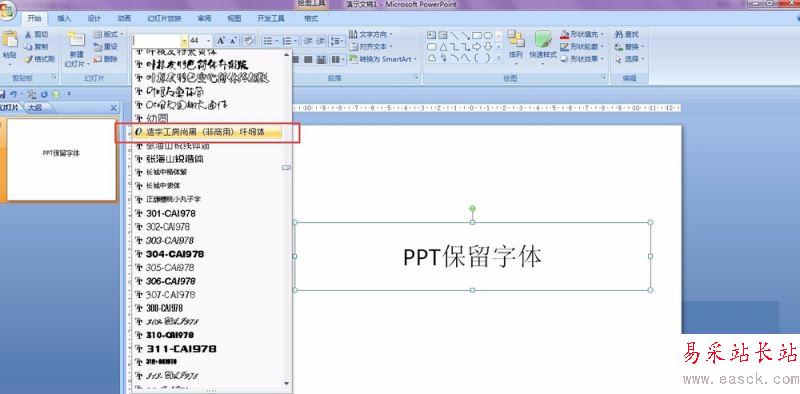Screen dimensions: 800x394
Task: Select the arrow line shape
Action: tap(465, 35)
